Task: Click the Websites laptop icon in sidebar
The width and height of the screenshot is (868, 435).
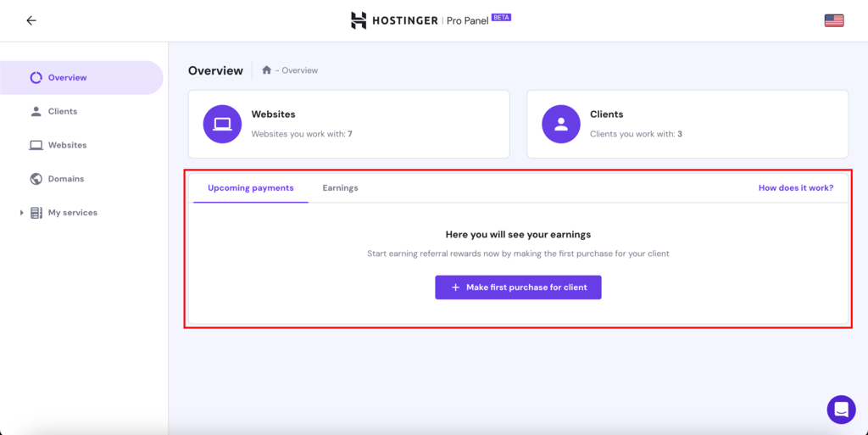Action: pyautogui.click(x=36, y=145)
